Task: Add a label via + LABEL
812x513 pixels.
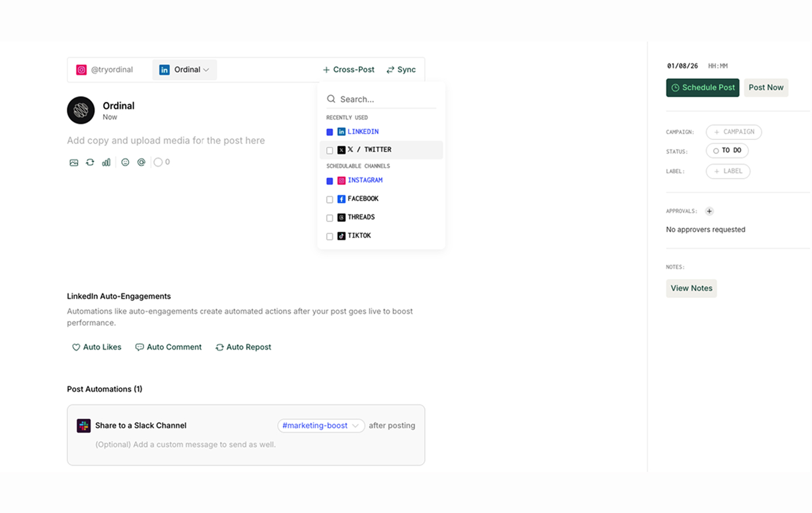Action: 728,171
